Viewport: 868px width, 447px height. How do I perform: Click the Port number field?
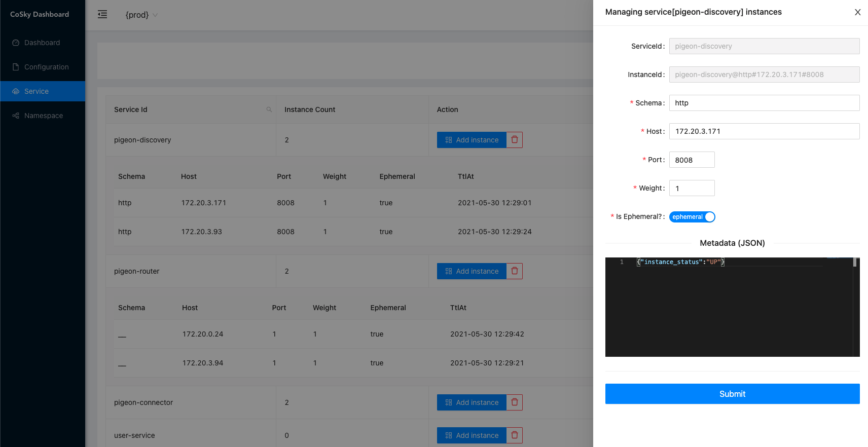coord(692,160)
